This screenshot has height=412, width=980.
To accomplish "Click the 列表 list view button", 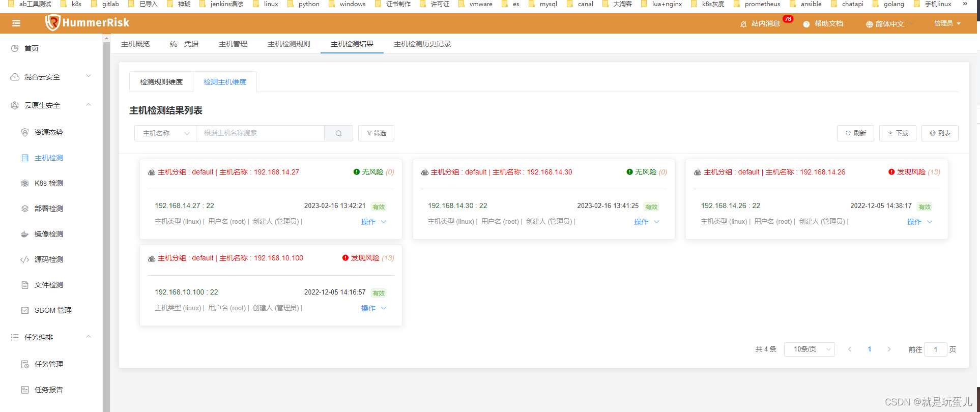I will (940, 133).
